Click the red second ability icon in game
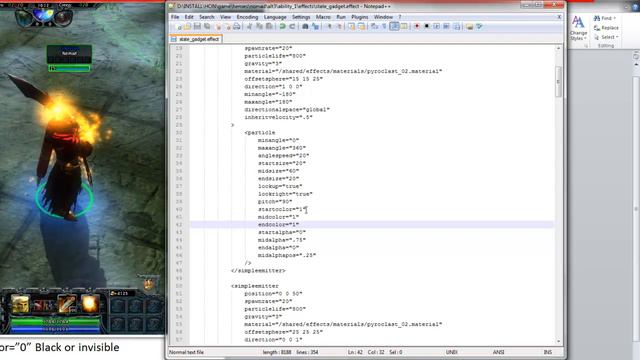The image size is (640, 360). coord(43,304)
